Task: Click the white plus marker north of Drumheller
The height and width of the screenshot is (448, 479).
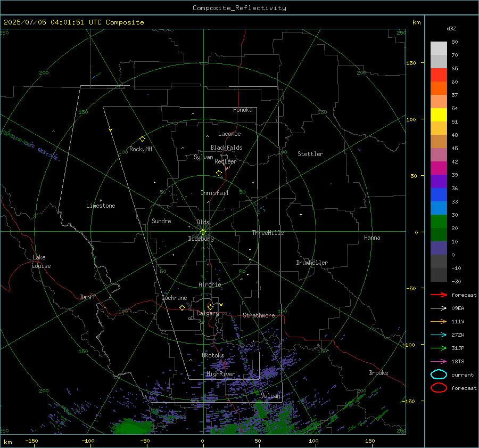Action: tap(301, 214)
